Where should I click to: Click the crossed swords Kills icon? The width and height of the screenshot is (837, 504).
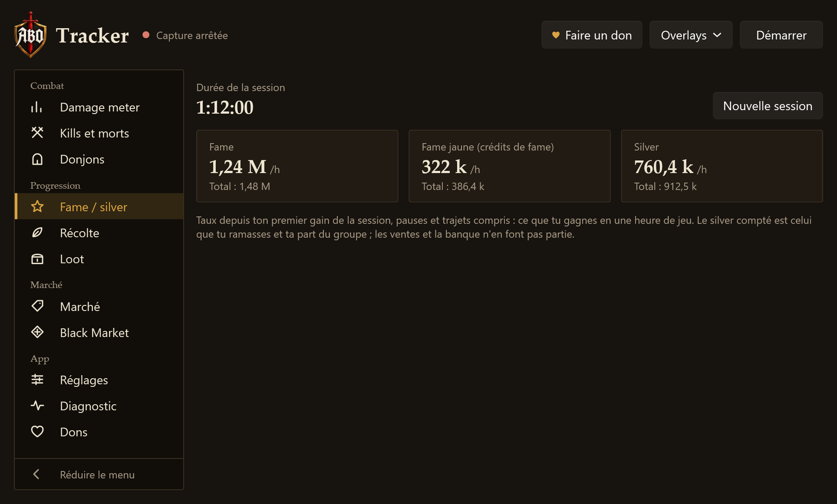coord(37,133)
